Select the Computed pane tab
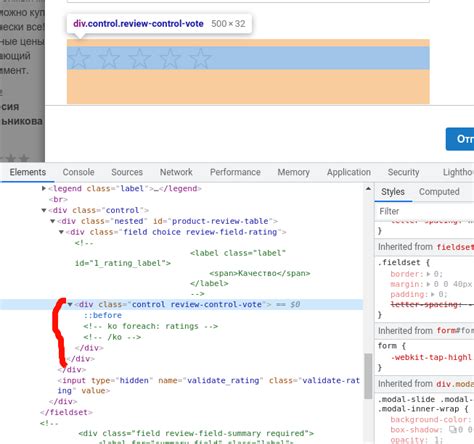Image resolution: width=474 pixels, height=444 pixels. click(x=439, y=192)
